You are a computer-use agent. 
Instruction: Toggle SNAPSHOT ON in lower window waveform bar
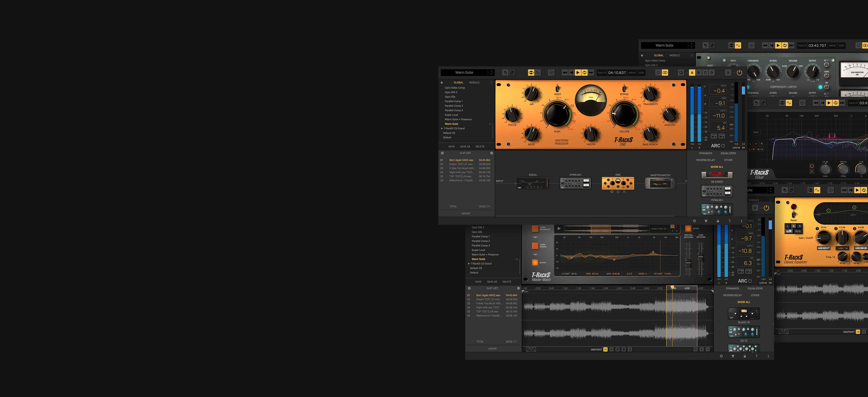click(605, 350)
